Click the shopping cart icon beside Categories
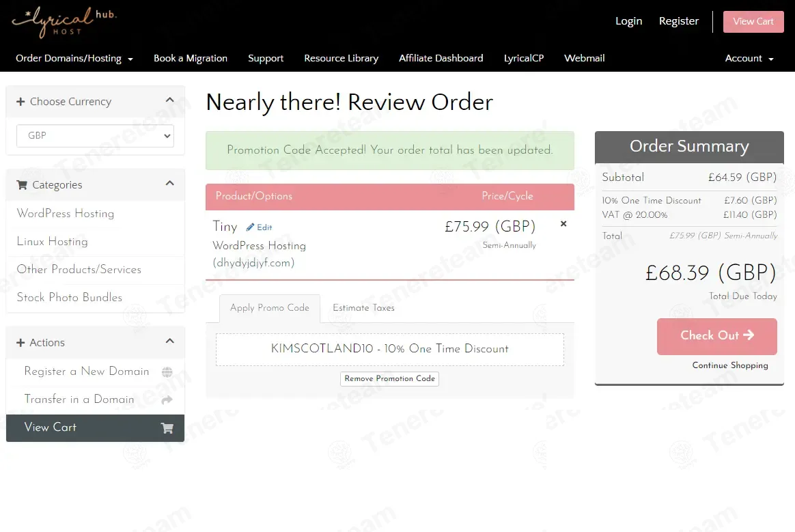This screenshot has height=532, width=795. [x=22, y=184]
